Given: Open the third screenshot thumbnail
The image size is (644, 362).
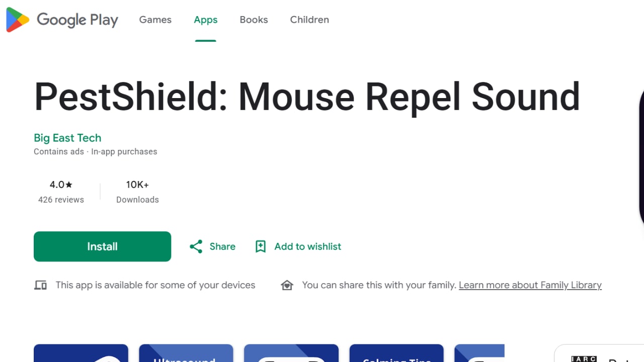Looking at the screenshot, I should coord(291,353).
